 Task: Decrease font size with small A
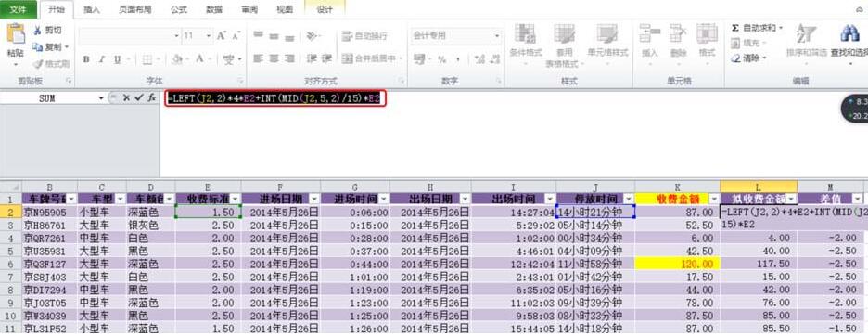point(236,35)
